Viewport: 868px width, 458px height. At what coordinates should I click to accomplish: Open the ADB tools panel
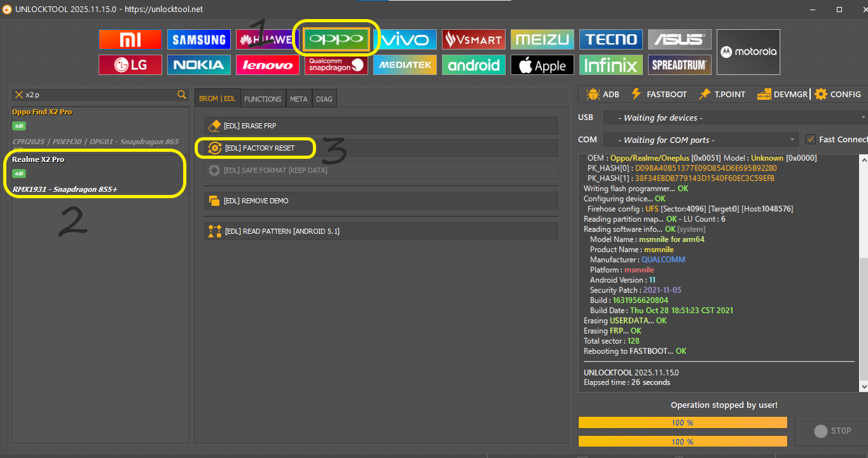(603, 94)
